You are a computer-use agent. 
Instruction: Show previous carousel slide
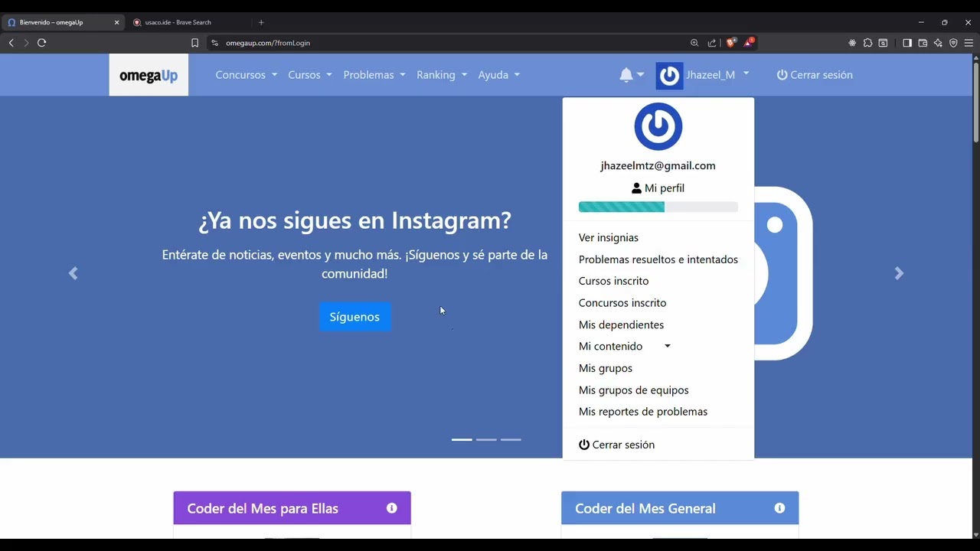click(73, 273)
